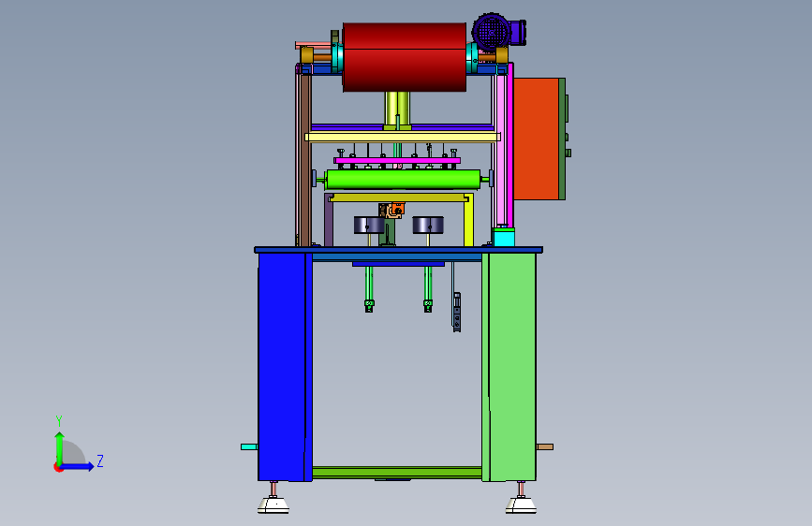This screenshot has width=812, height=526.
Task: Select the orange sensor bracket under roller
Action: click(397, 209)
